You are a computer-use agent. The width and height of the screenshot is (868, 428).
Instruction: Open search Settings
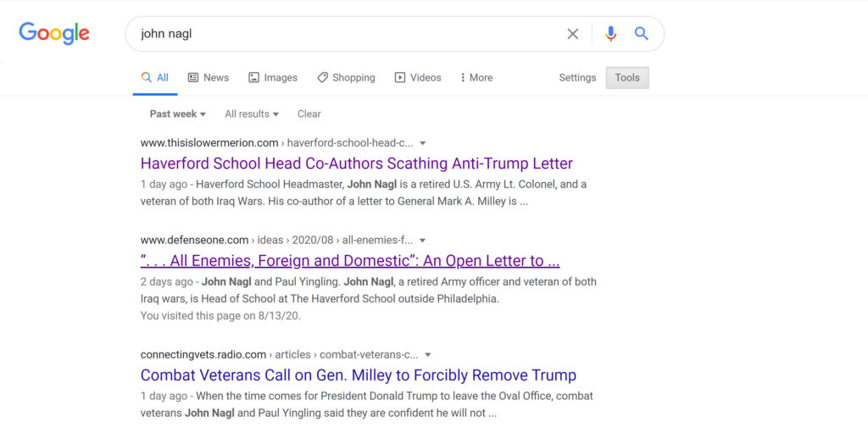(577, 77)
